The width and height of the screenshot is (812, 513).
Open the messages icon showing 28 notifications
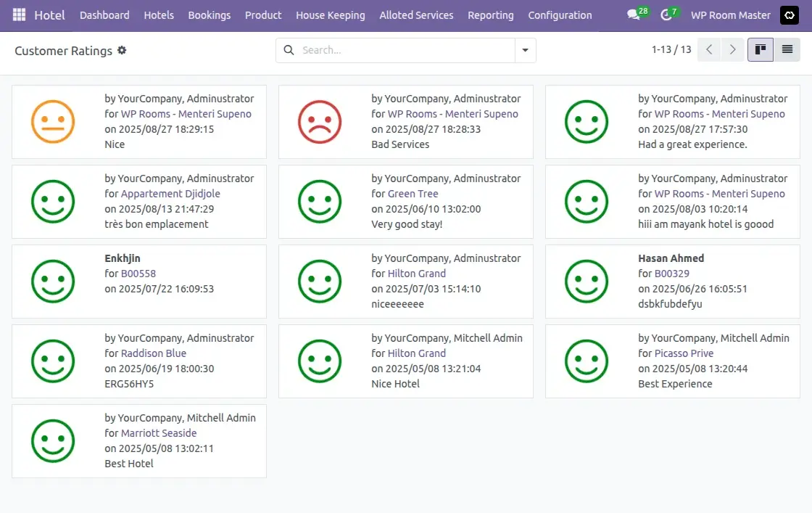[x=632, y=14]
